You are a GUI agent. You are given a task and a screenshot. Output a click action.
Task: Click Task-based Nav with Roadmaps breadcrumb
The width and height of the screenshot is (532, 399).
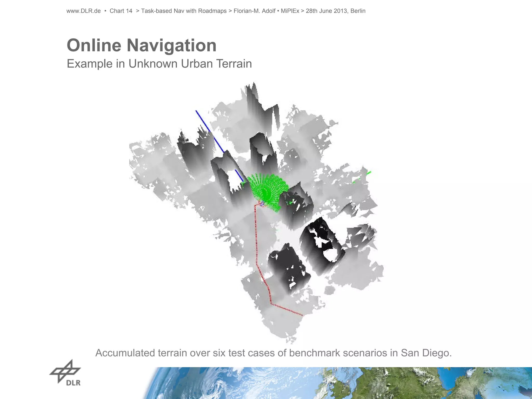click(x=184, y=11)
